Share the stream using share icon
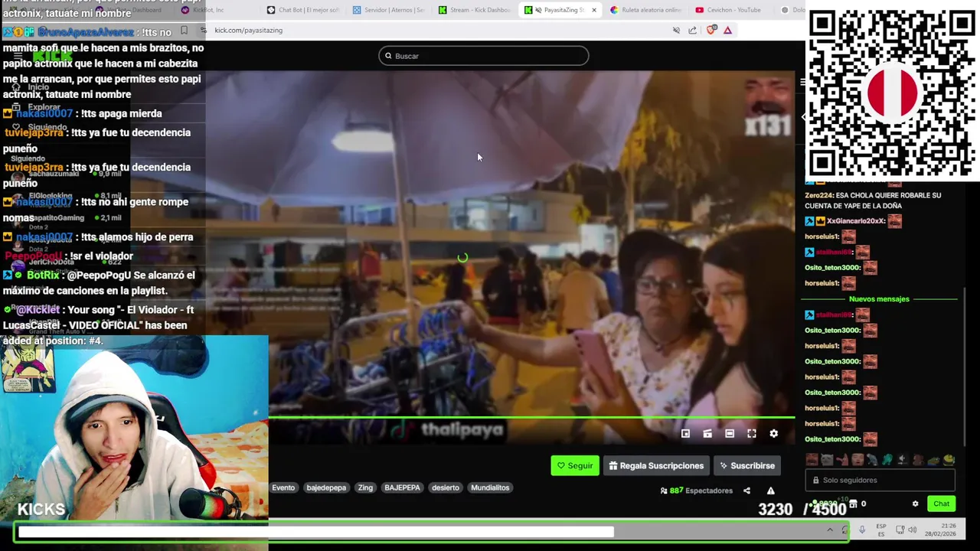The image size is (980, 551). click(x=746, y=491)
